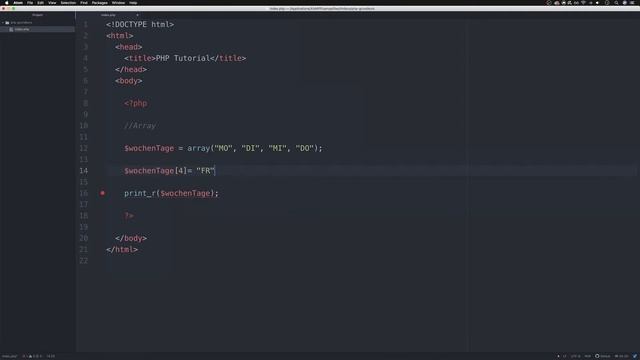This screenshot has height=360, width=640.
Task: Click line number 12 in gutter
Action: point(84,148)
